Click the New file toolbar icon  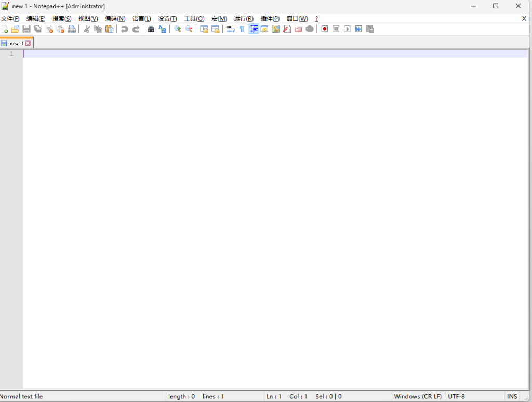pyautogui.click(x=4, y=29)
